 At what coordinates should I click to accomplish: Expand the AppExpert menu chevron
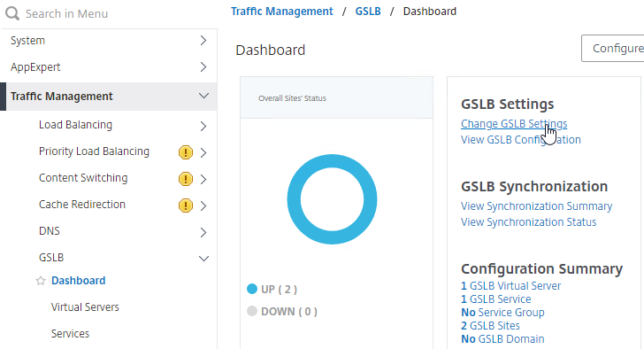(203, 67)
